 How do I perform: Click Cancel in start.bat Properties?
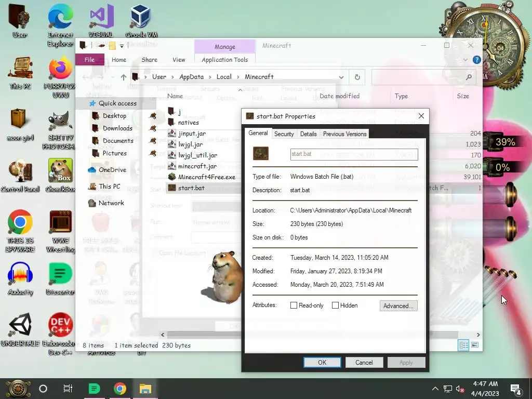point(364,362)
